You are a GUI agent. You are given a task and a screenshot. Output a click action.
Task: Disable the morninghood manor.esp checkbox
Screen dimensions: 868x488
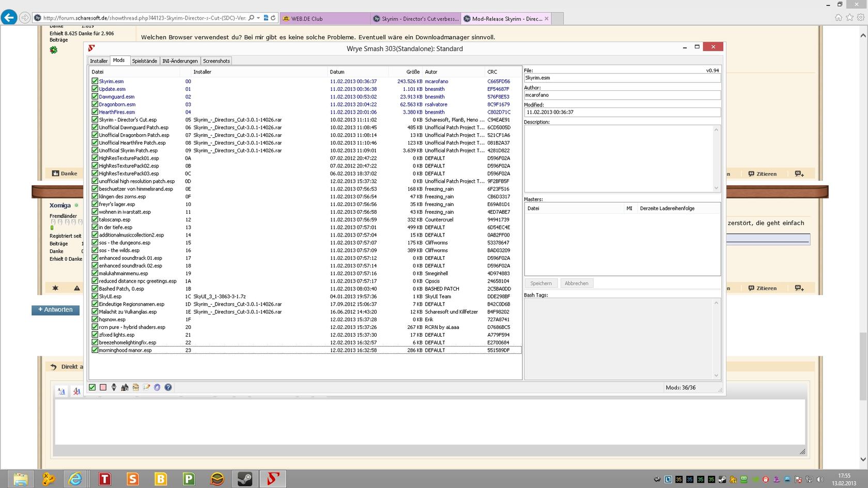(95, 350)
